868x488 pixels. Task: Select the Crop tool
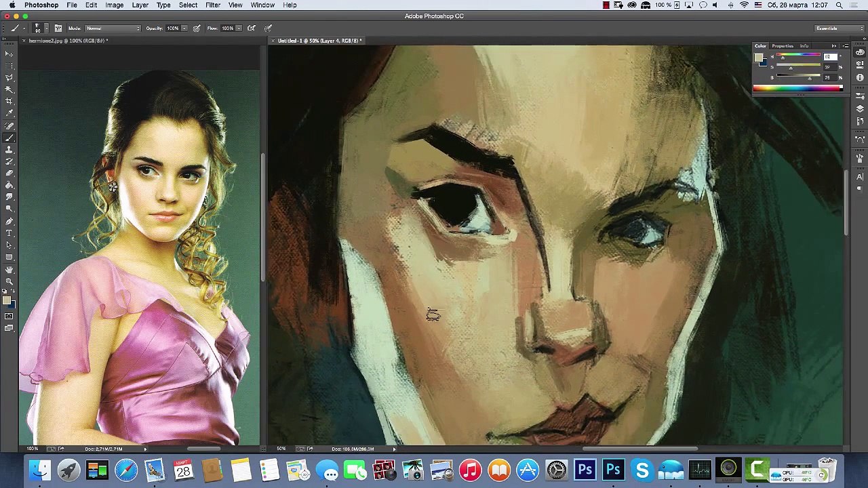pos(9,101)
